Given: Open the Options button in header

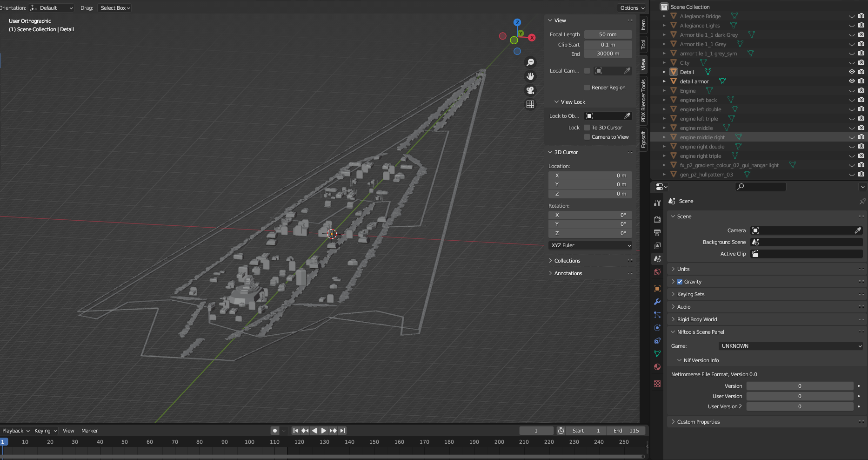Looking at the screenshot, I should click(x=632, y=8).
